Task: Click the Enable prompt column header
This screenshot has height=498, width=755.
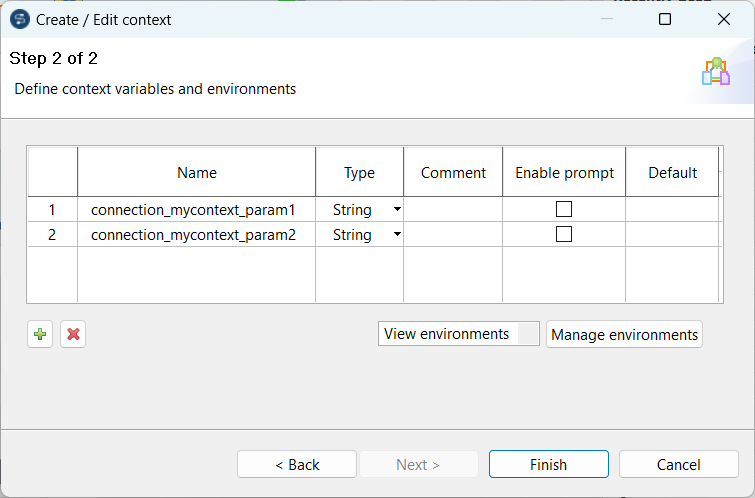Action: [564, 173]
